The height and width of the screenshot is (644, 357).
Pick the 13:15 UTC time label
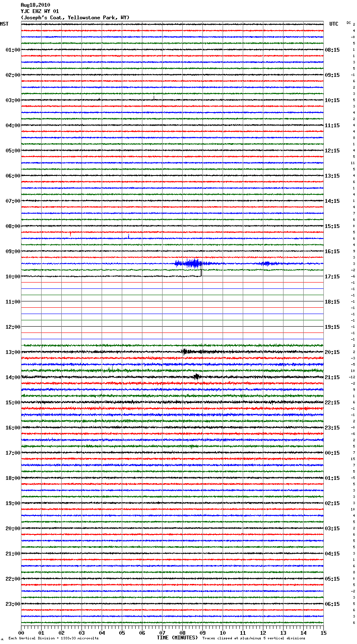pyautogui.click(x=332, y=176)
